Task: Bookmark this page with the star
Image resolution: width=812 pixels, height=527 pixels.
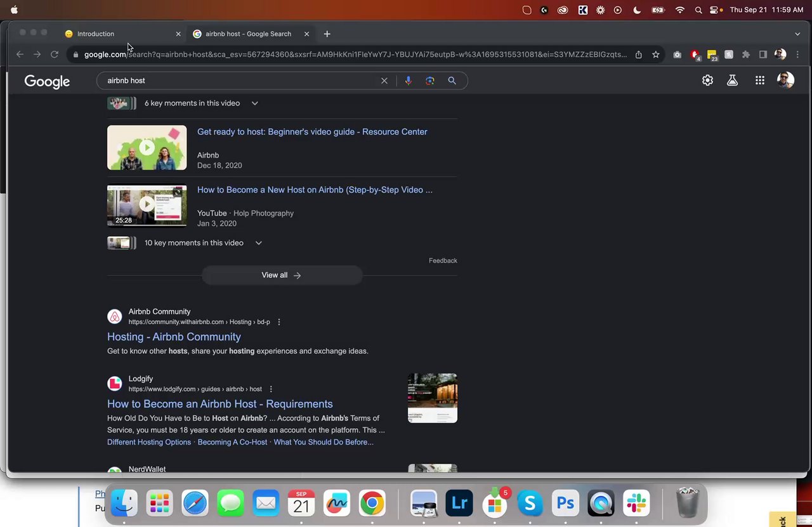Action: point(656,55)
